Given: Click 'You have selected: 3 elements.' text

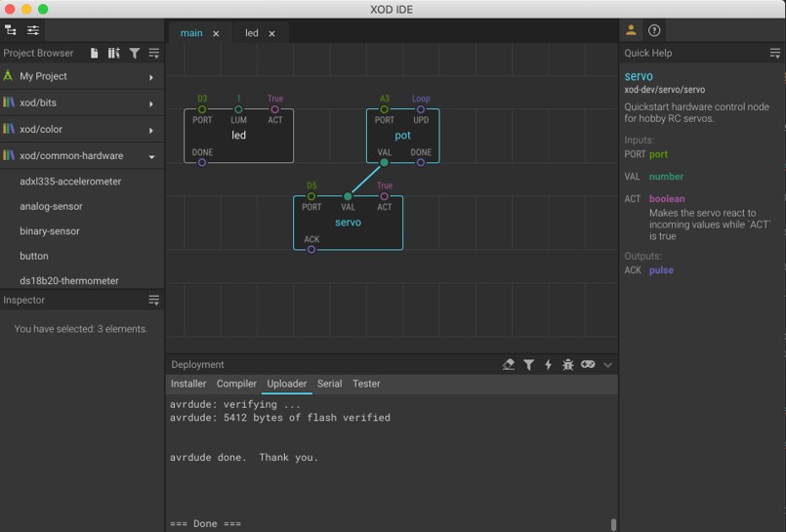Looking at the screenshot, I should click(81, 329).
